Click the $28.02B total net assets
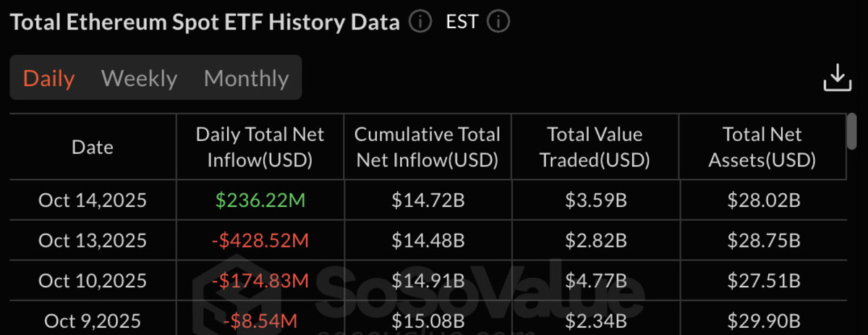 coord(762,200)
